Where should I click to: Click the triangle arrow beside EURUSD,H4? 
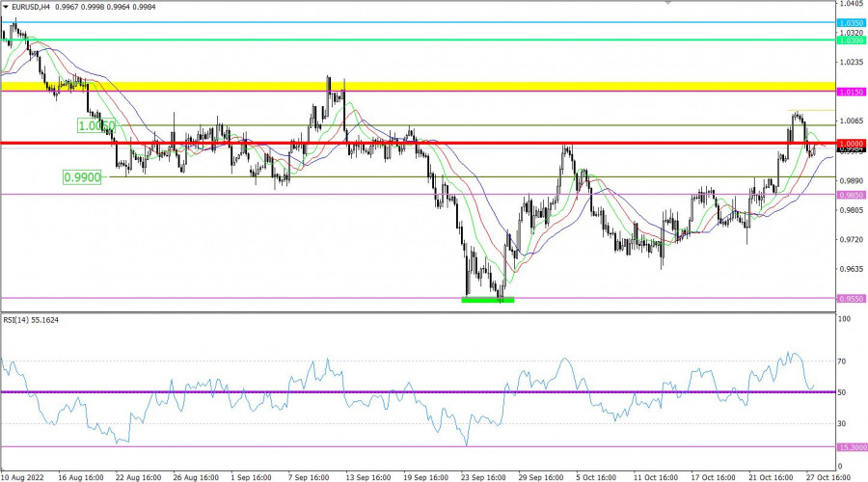click(6, 8)
